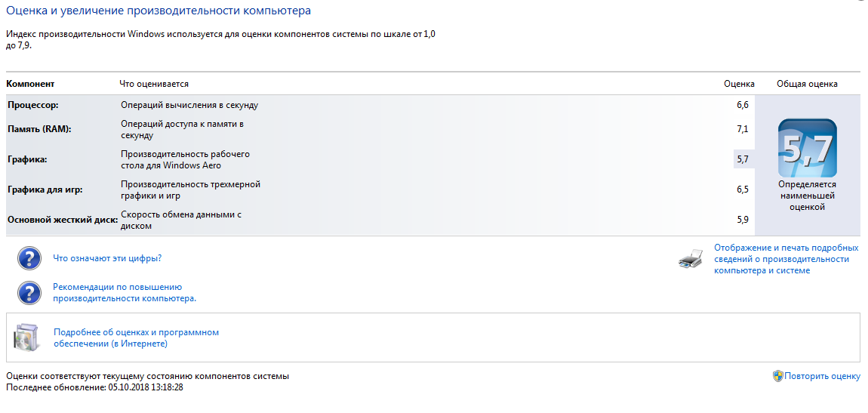Click the processor score 6,6
868x413 pixels.
[743, 105]
